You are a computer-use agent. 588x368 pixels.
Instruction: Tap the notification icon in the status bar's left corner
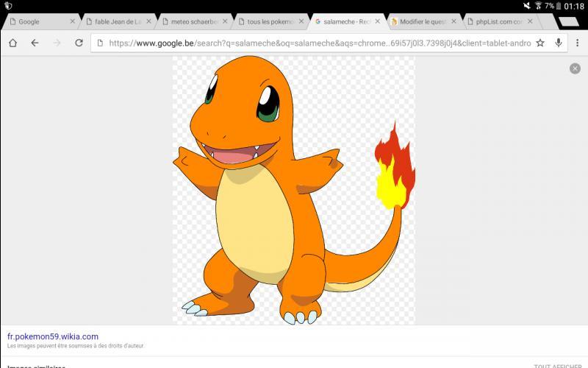[8, 6]
